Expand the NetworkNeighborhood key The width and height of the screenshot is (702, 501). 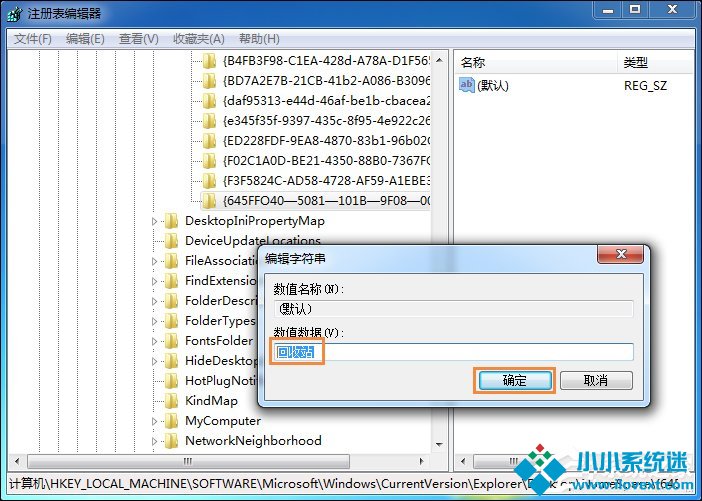[154, 441]
